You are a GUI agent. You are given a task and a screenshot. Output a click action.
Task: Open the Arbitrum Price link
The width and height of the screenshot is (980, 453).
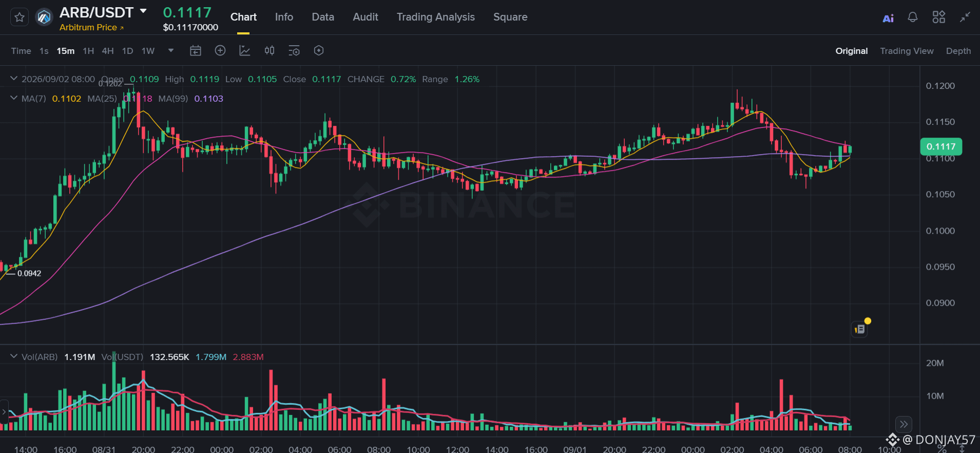91,27
